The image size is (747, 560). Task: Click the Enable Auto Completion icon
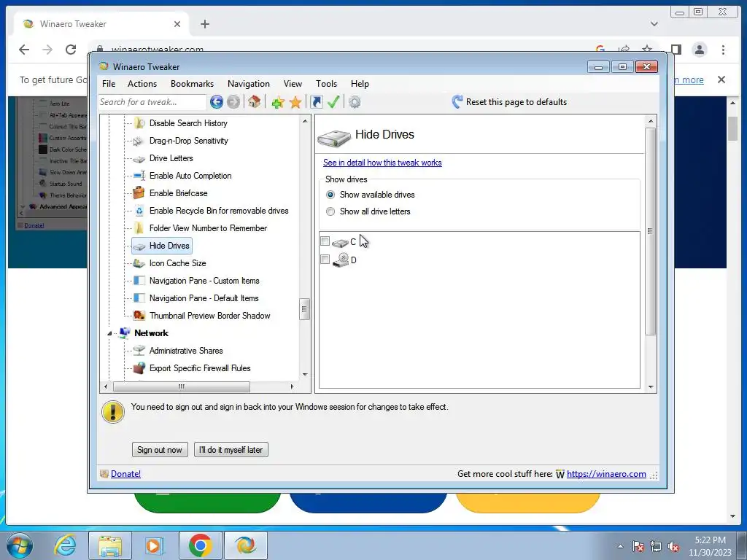click(139, 176)
